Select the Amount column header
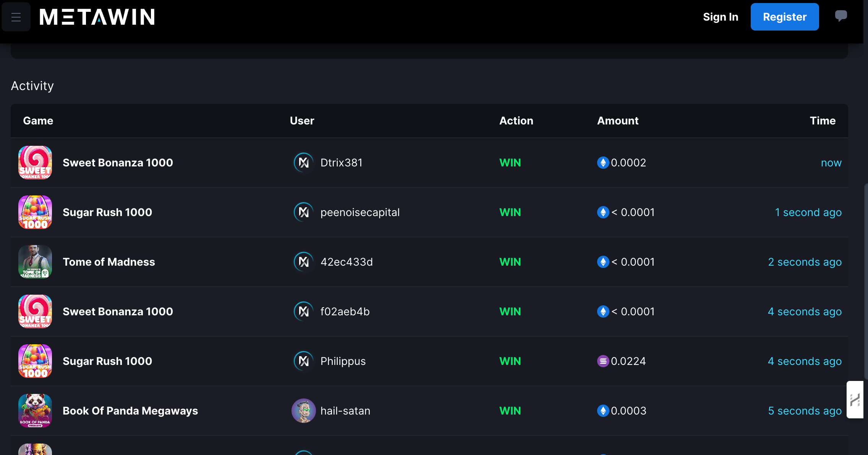This screenshot has width=868, height=455. 618,121
